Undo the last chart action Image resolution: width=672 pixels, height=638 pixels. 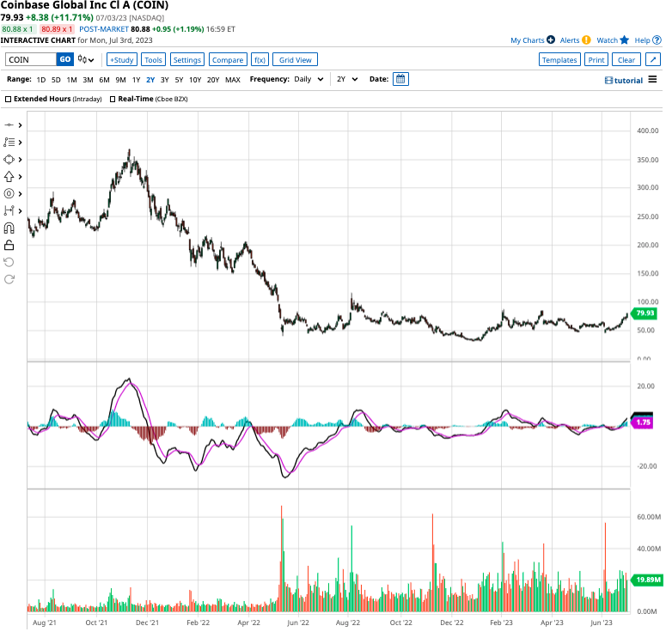[9, 262]
